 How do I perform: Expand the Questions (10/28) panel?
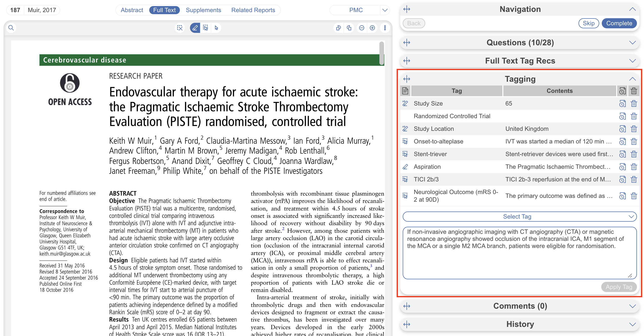click(632, 43)
